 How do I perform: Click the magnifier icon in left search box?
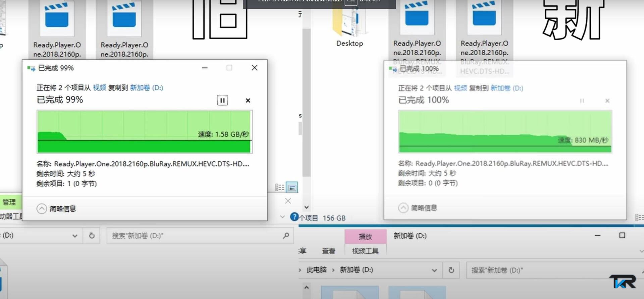click(x=286, y=236)
